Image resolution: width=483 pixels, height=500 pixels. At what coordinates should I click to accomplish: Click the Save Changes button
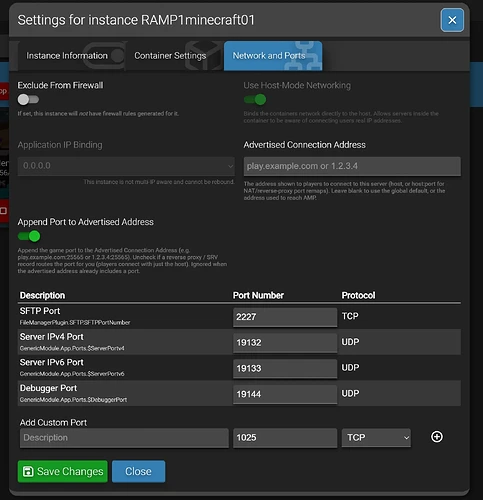(63, 471)
